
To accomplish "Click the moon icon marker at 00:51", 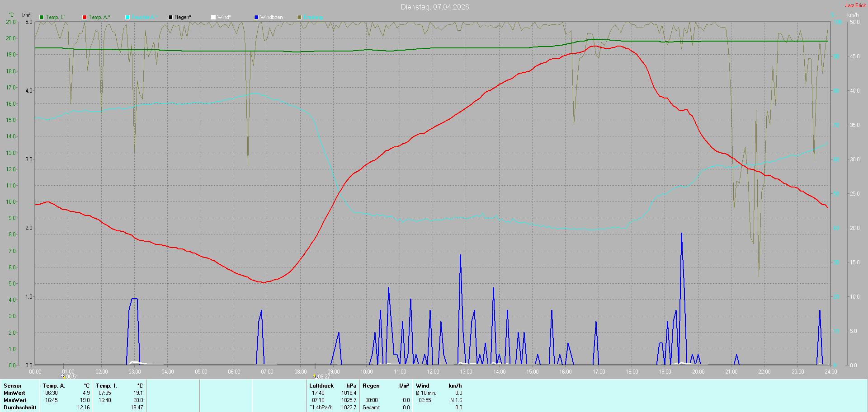I will pyautogui.click(x=63, y=376).
